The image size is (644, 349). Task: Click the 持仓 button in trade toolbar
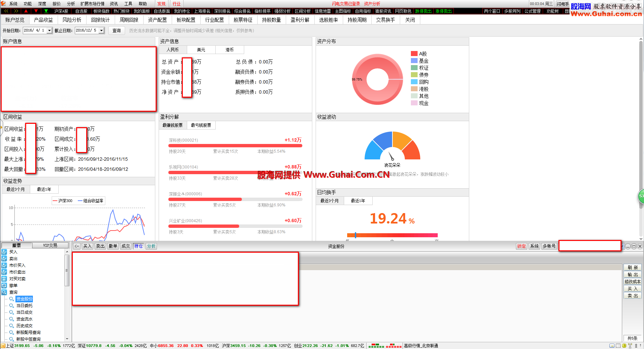click(139, 246)
